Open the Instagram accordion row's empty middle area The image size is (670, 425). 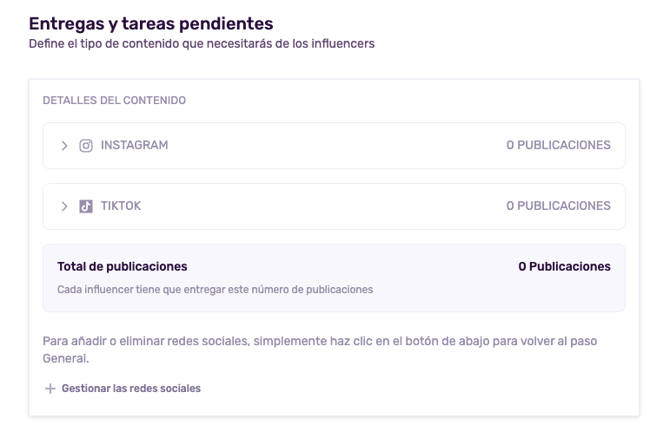pyautogui.click(x=330, y=145)
